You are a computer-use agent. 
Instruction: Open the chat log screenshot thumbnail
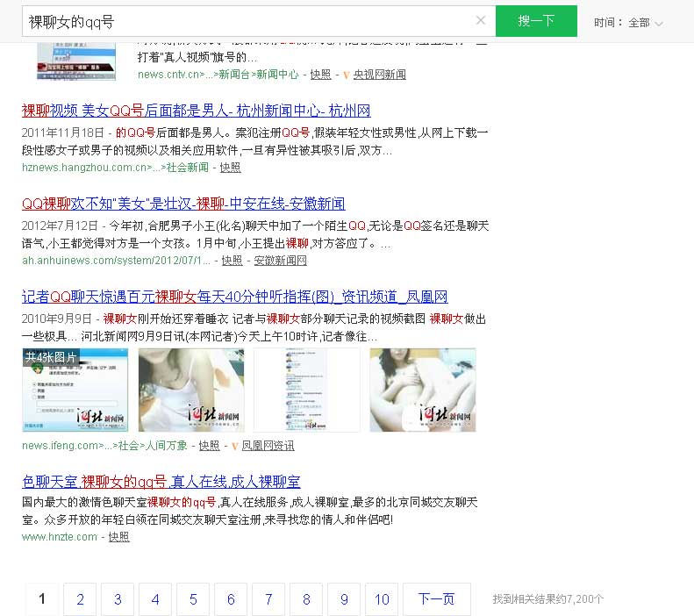click(307, 390)
